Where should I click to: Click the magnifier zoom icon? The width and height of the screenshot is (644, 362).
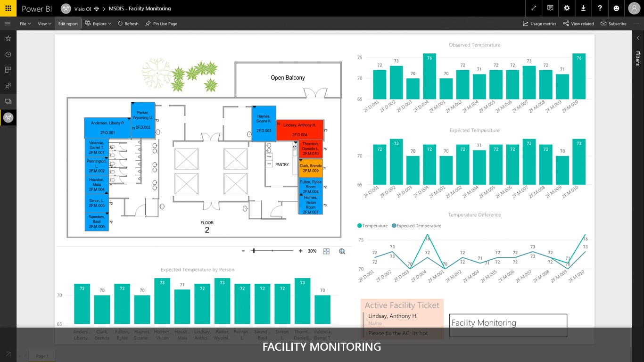(x=342, y=251)
